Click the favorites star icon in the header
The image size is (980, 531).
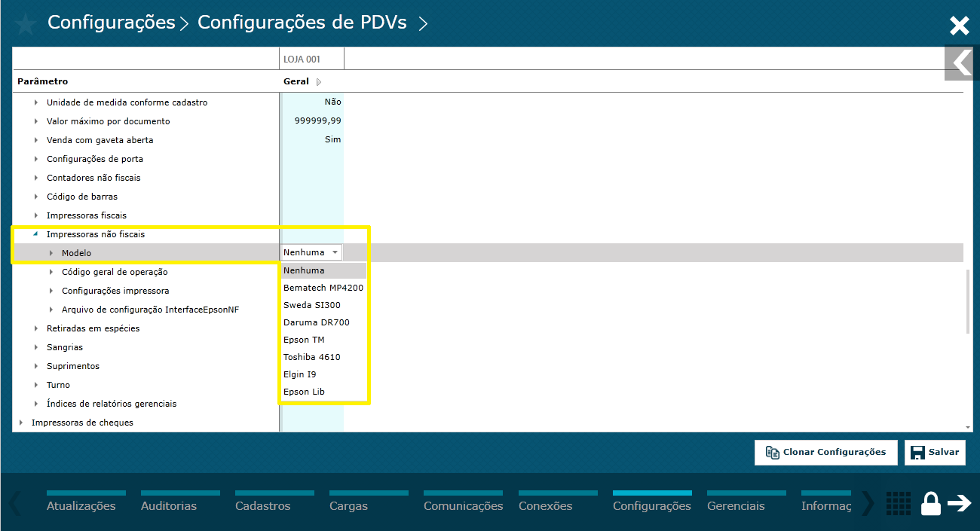tap(25, 23)
